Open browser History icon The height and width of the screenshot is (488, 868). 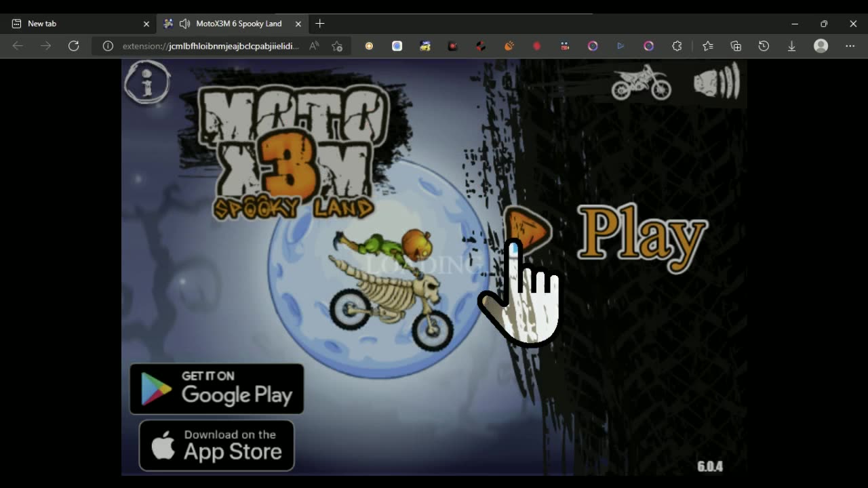point(764,46)
